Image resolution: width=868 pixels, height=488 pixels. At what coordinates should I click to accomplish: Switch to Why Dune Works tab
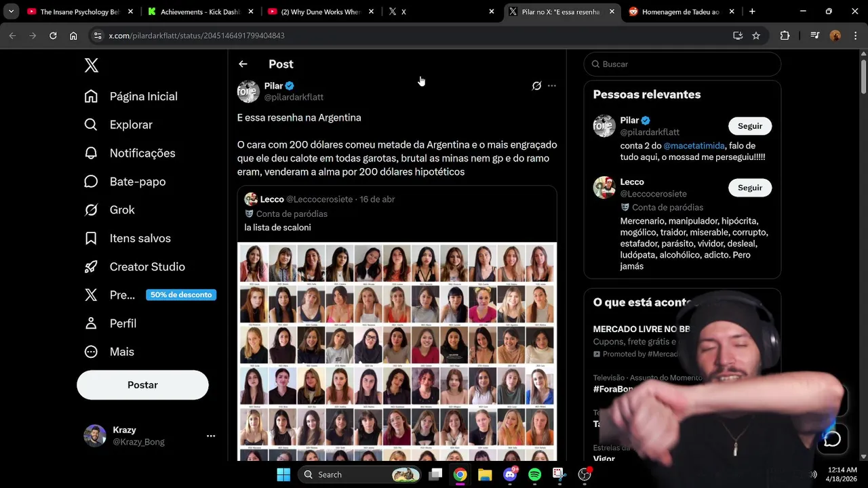tap(321, 12)
